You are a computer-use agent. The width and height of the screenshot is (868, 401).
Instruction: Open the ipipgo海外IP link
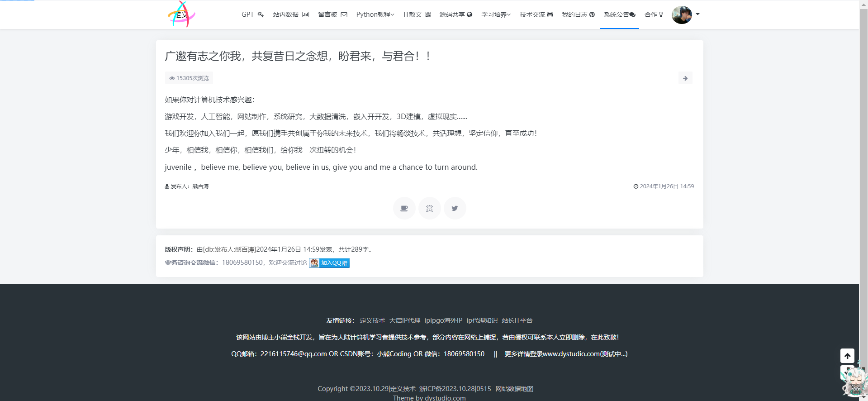coord(443,320)
